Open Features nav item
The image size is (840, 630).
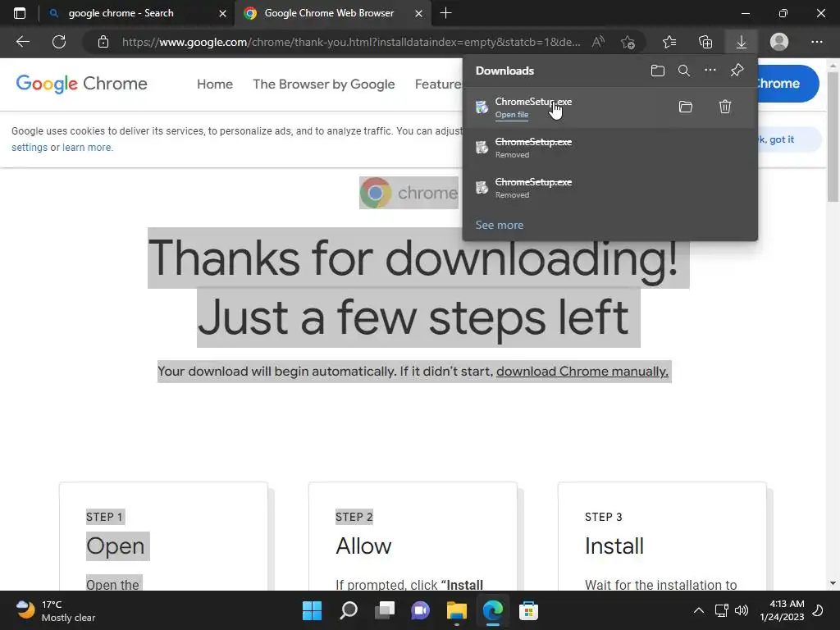point(438,84)
